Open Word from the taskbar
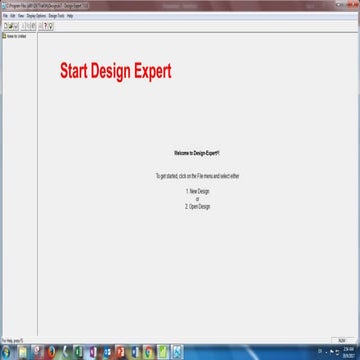Image resolution: width=360 pixels, height=360 pixels. tap(135, 352)
